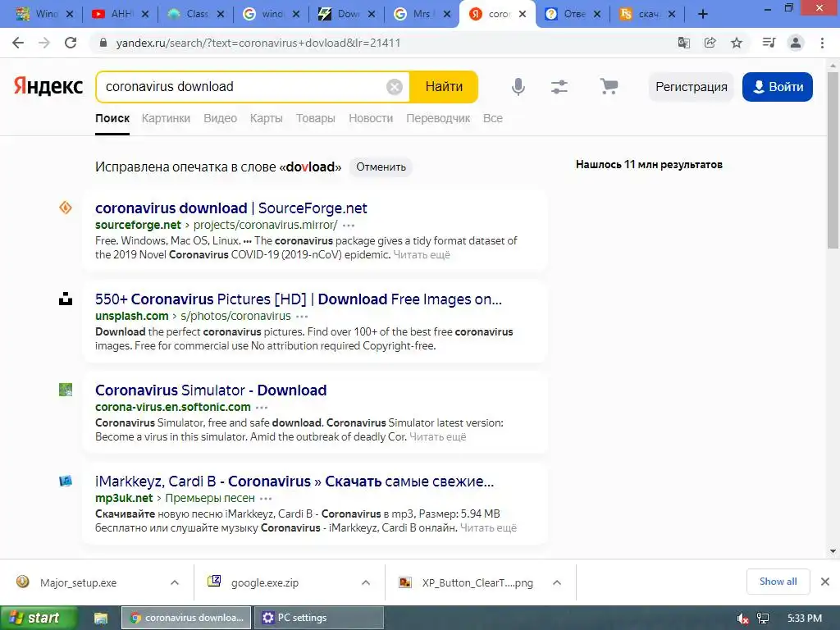This screenshot has width=840, height=630.
Task: Go back to previous page
Action: (18, 43)
